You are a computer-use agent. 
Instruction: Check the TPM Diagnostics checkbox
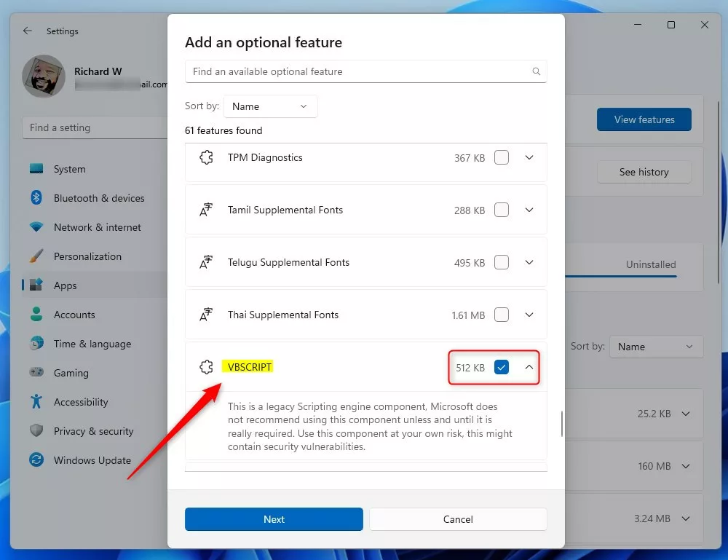pyautogui.click(x=502, y=157)
